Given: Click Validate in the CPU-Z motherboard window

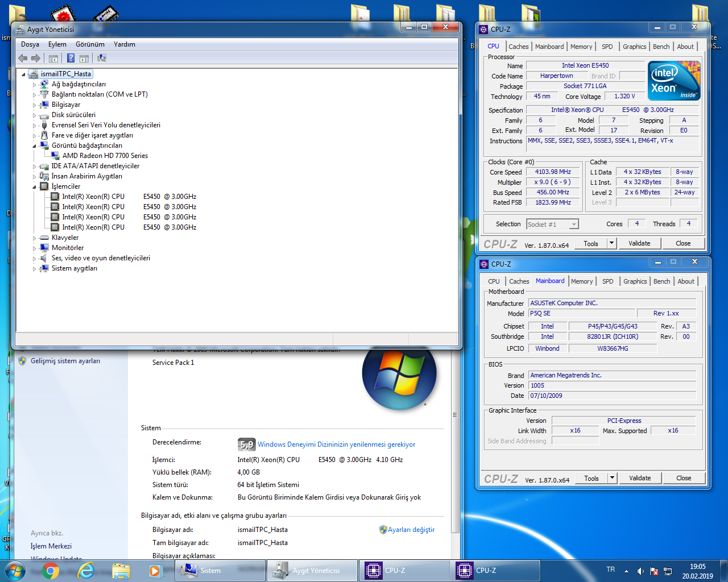Looking at the screenshot, I should (x=640, y=478).
